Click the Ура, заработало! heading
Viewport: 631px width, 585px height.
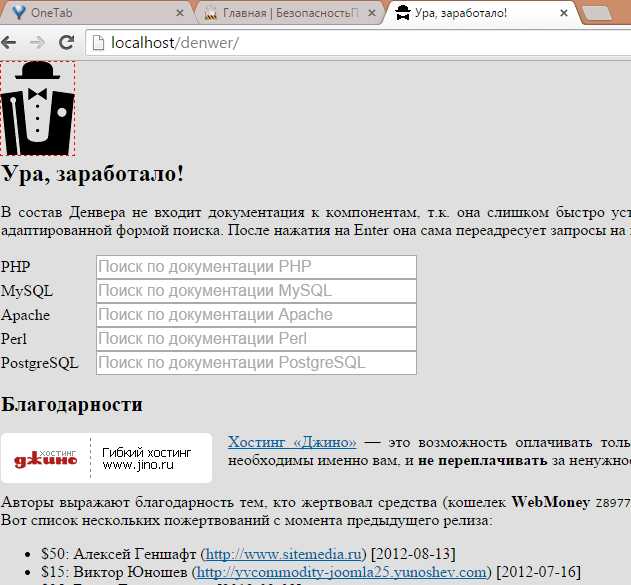click(93, 174)
